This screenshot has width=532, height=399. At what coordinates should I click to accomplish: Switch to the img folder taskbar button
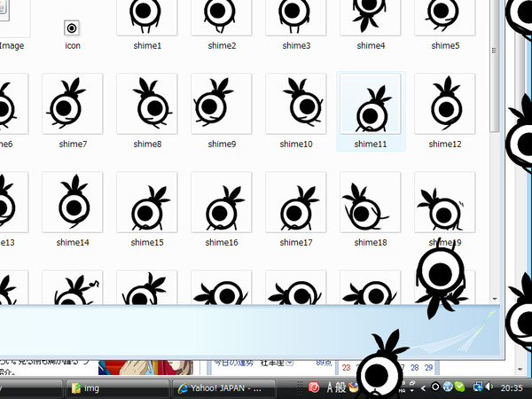(x=116, y=388)
